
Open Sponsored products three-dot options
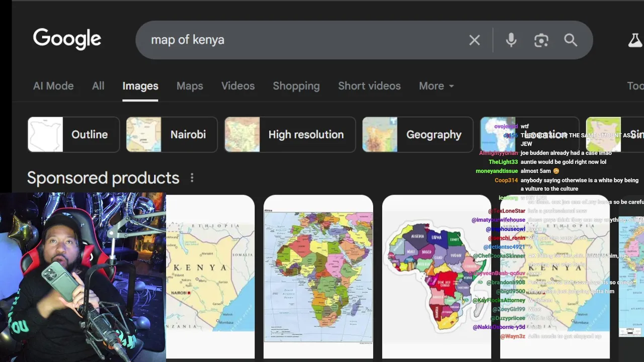192,178
